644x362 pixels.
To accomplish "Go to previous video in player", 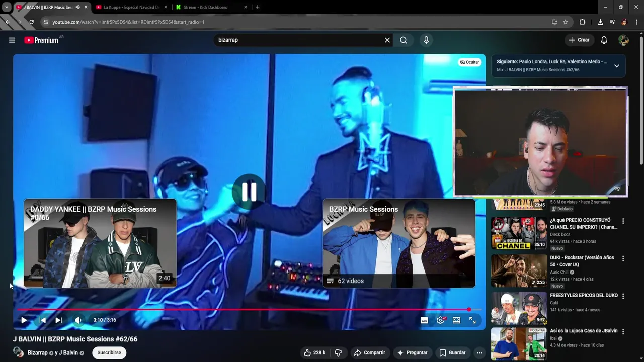I will [43, 320].
